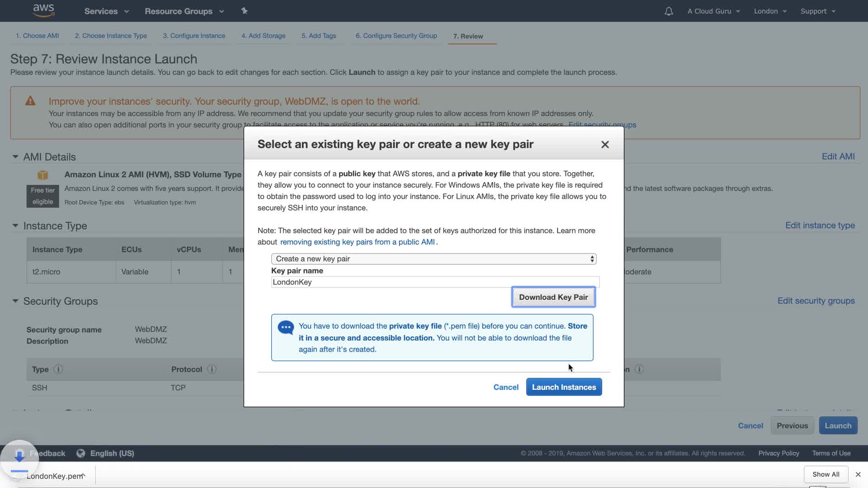This screenshot has width=868, height=488.
Task: Open the key pair option dropdown
Action: click(434, 259)
